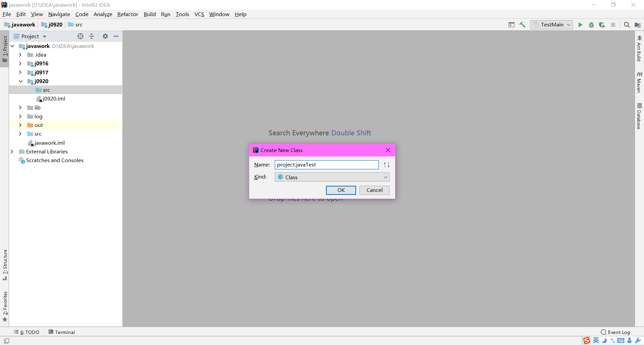Click j0920 breadcrumb in navigation bar
Screen dimensions: 644x345
[52, 24]
